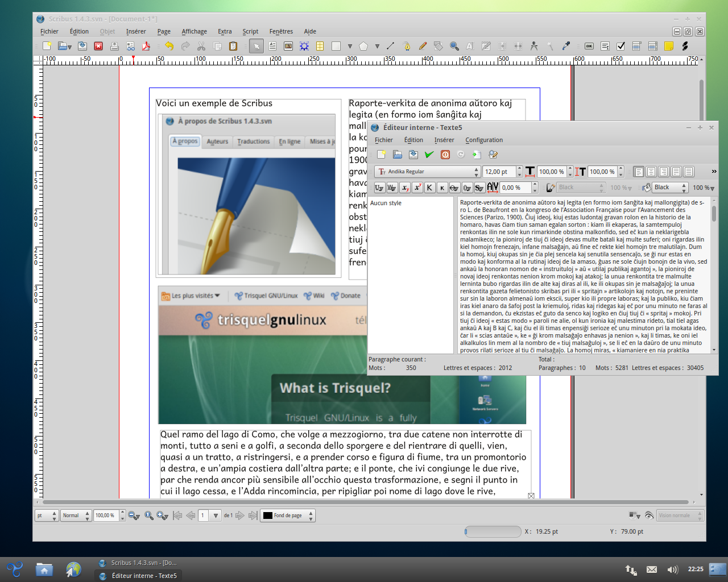Viewport: 728px width, 582px height.
Task: Open the Fichier menu in main Scribus window
Action: tap(49, 31)
